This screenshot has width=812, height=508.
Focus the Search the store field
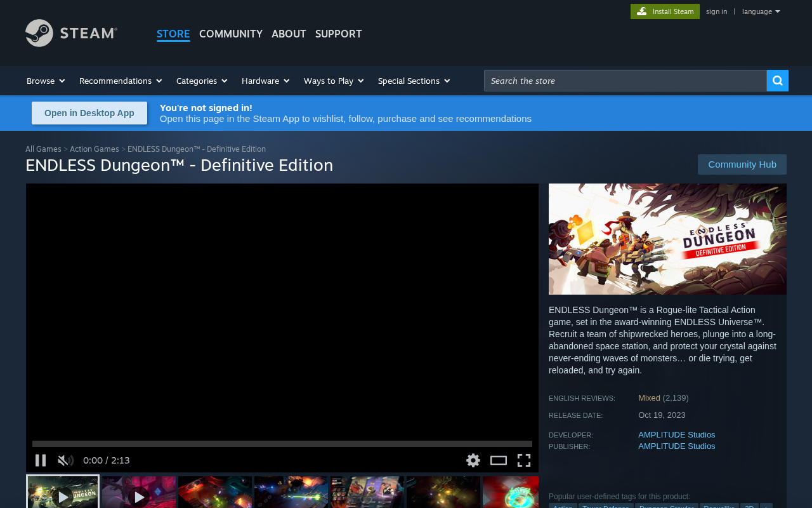(x=625, y=81)
